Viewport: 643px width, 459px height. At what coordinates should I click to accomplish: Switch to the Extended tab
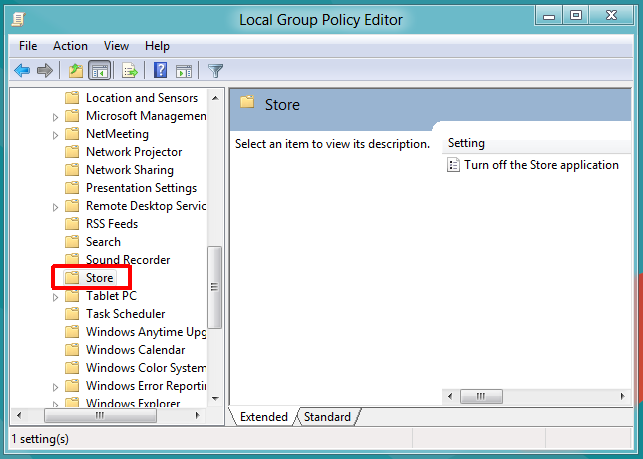[263, 417]
